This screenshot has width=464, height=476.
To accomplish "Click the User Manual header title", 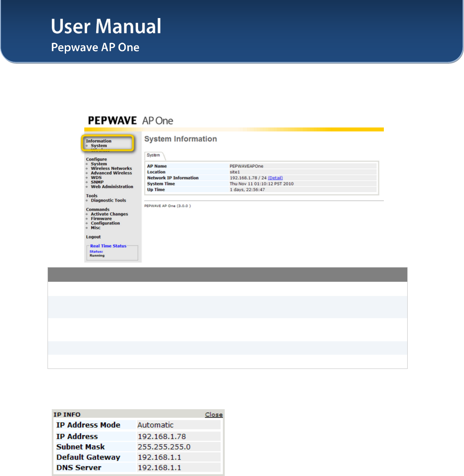I will (106, 26).
